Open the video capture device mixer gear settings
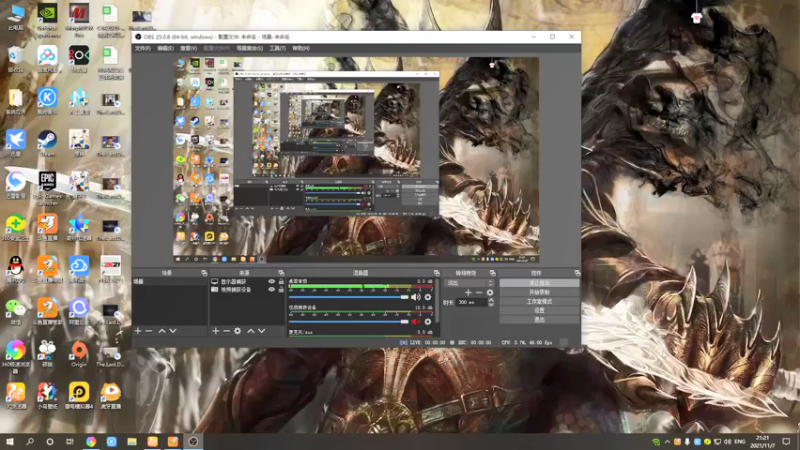Viewport: 800px width, 450px height. click(x=428, y=322)
